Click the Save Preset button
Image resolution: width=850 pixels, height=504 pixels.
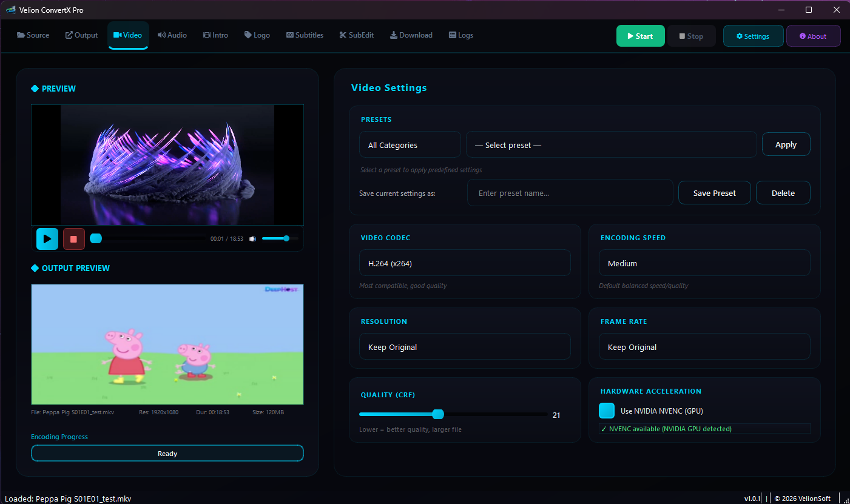pyautogui.click(x=715, y=193)
